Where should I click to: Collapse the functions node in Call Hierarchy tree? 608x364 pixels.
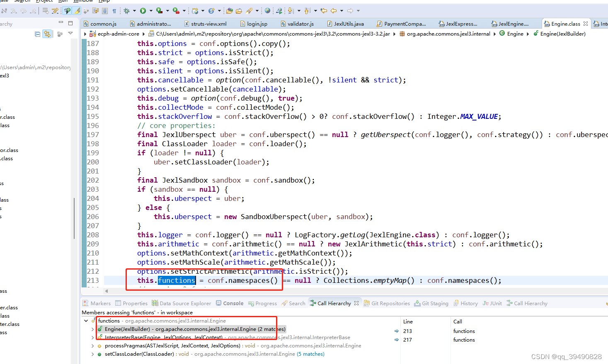87,321
